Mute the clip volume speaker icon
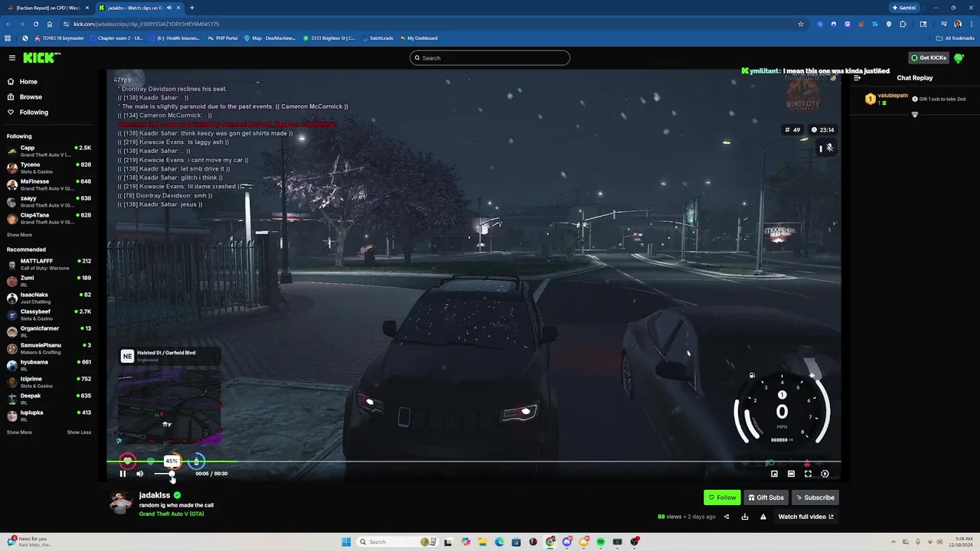 coord(139,474)
